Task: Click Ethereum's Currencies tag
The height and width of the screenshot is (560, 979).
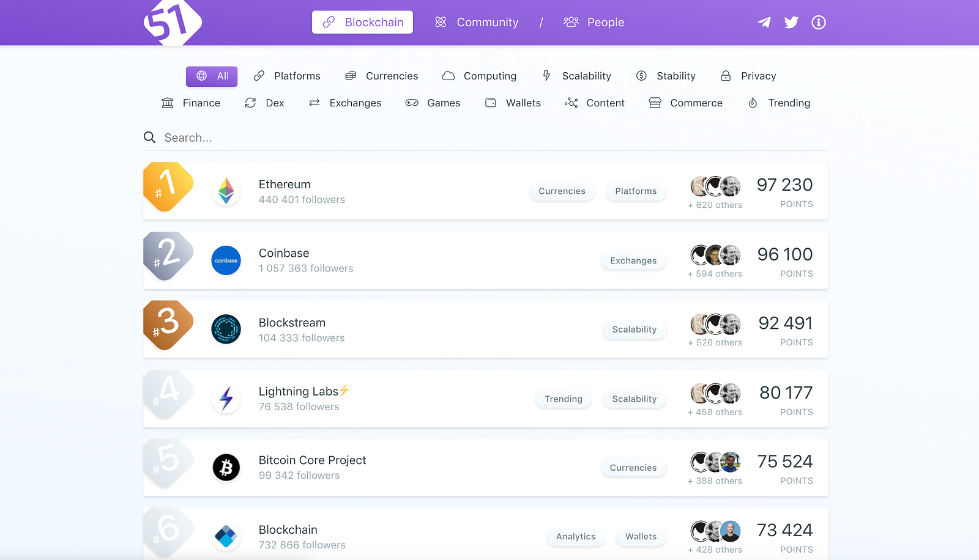Action: click(x=562, y=191)
